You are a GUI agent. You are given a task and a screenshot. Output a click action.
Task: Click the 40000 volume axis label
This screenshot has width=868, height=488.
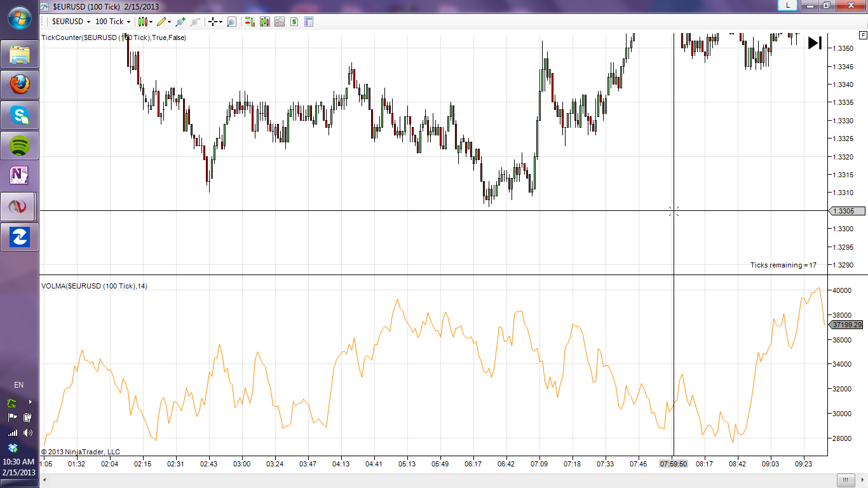pos(843,290)
